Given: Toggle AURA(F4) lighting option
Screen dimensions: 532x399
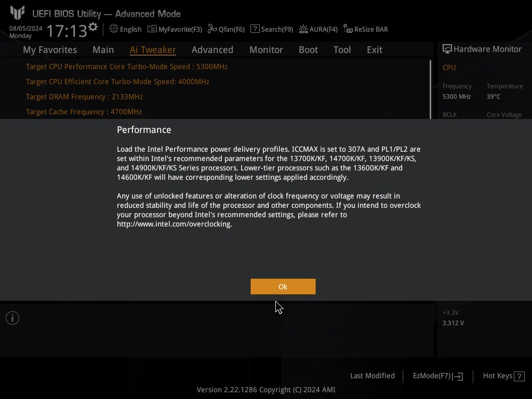Looking at the screenshot, I should pyautogui.click(x=324, y=30).
